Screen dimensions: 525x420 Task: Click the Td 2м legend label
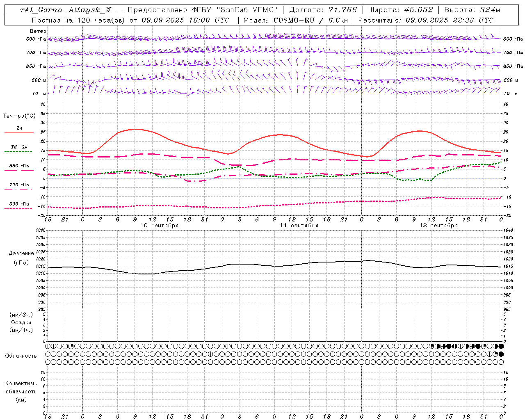click(x=19, y=147)
